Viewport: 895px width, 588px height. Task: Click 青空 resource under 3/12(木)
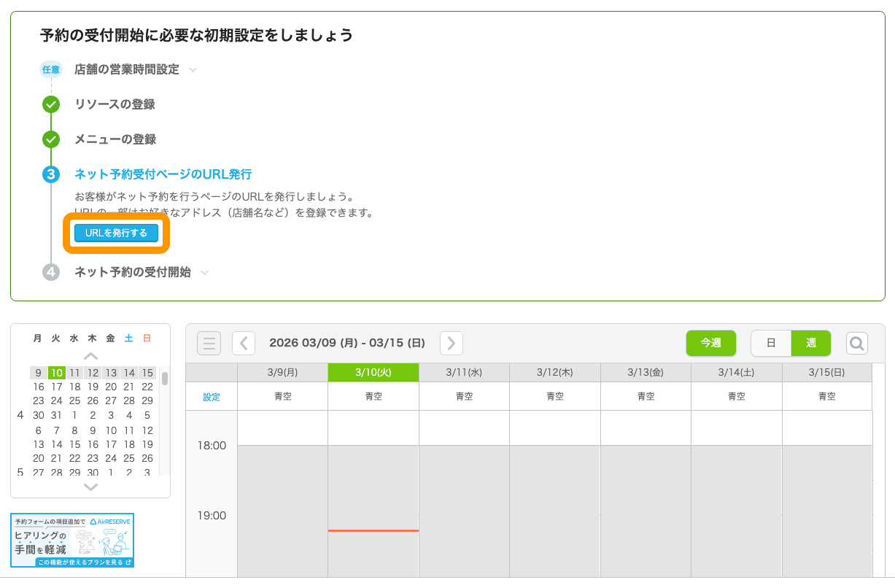coord(555,396)
